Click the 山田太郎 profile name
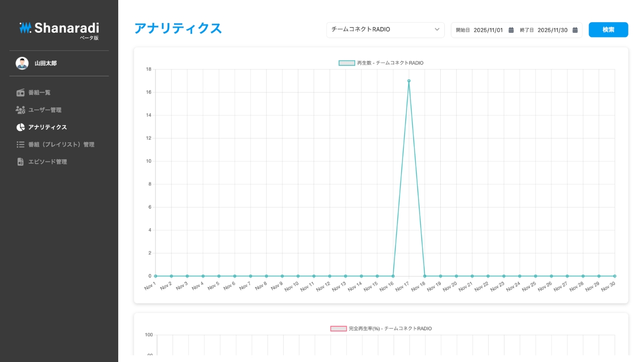644x362 pixels. [x=45, y=63]
